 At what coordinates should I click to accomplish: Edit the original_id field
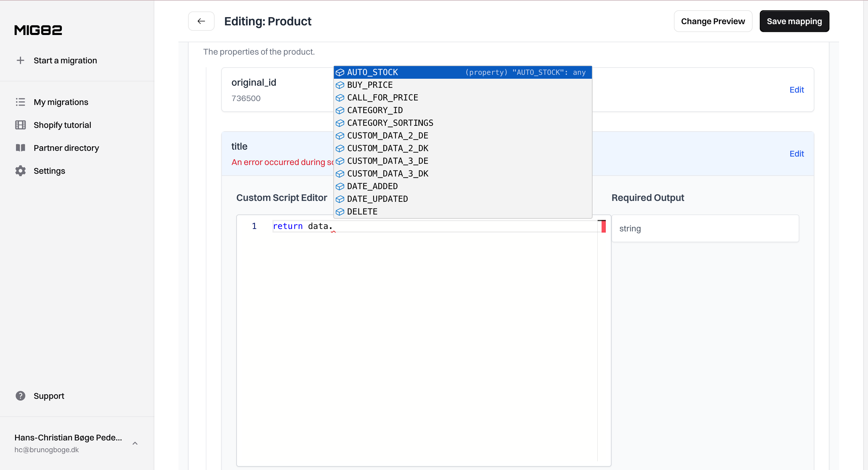click(797, 90)
